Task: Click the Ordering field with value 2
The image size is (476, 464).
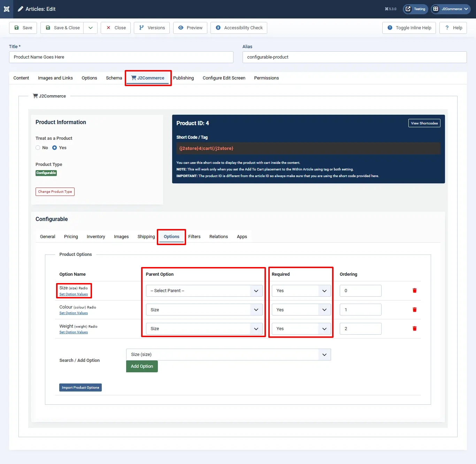Action: [361, 329]
